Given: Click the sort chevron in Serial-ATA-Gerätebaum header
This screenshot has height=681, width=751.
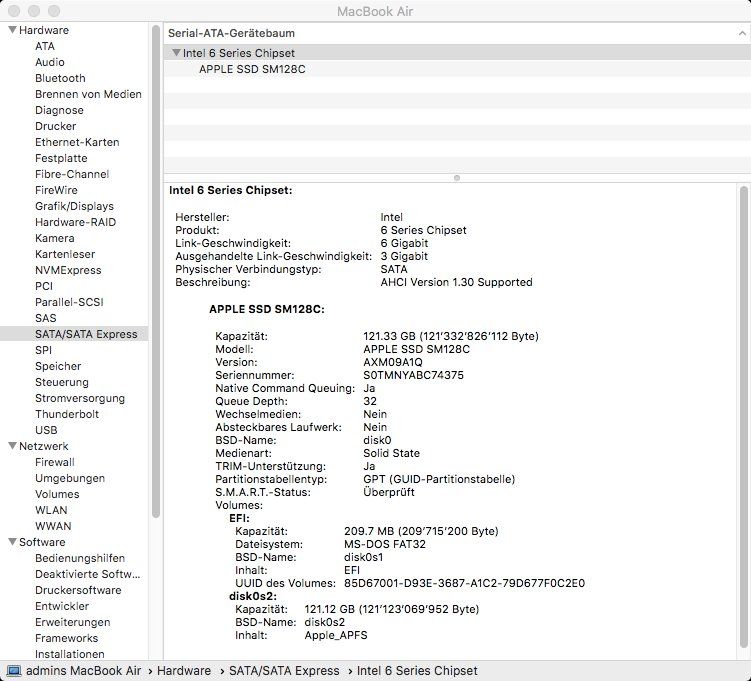Looking at the screenshot, I should click(x=742, y=33).
